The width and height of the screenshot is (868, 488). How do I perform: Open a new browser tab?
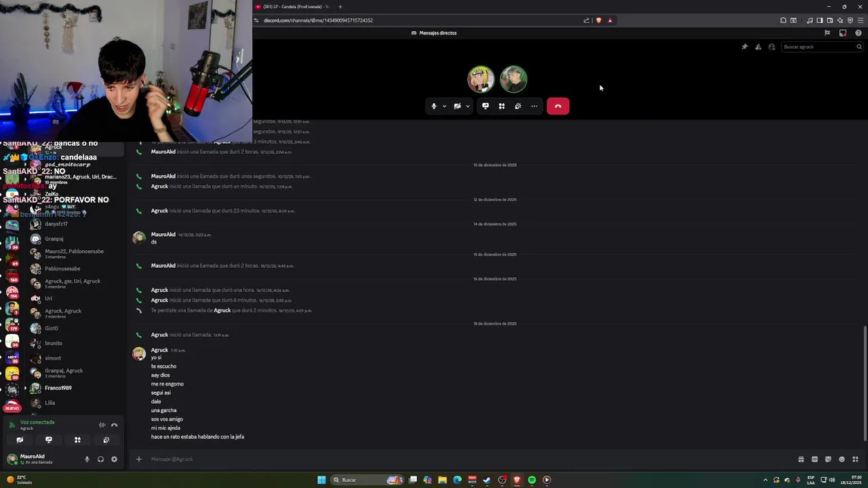[340, 7]
